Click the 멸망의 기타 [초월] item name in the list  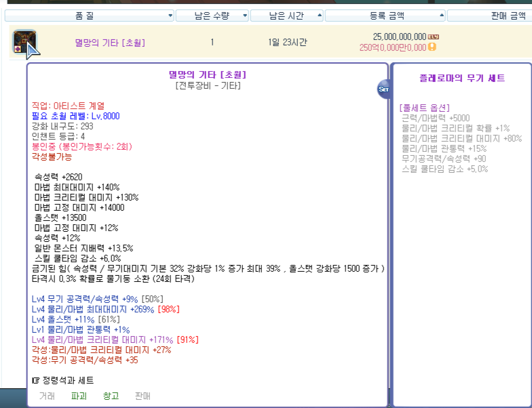click(x=109, y=43)
